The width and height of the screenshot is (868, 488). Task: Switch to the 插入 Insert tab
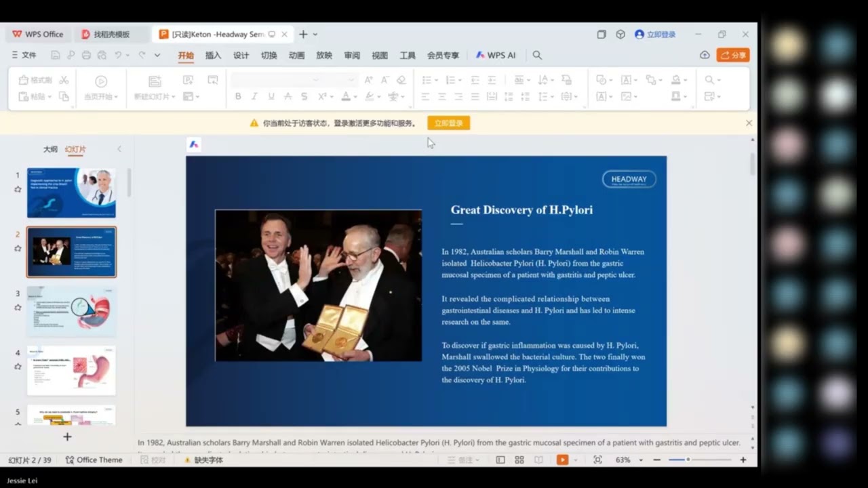pos(213,55)
